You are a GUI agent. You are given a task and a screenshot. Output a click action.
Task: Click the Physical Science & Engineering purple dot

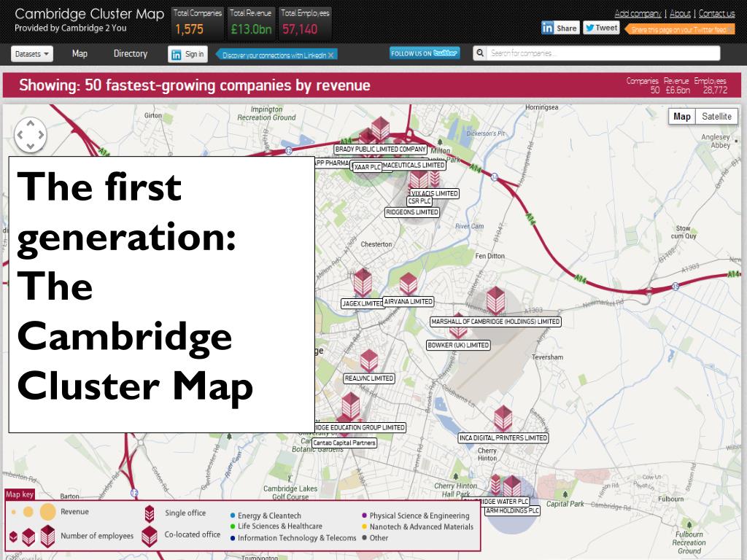click(365, 516)
